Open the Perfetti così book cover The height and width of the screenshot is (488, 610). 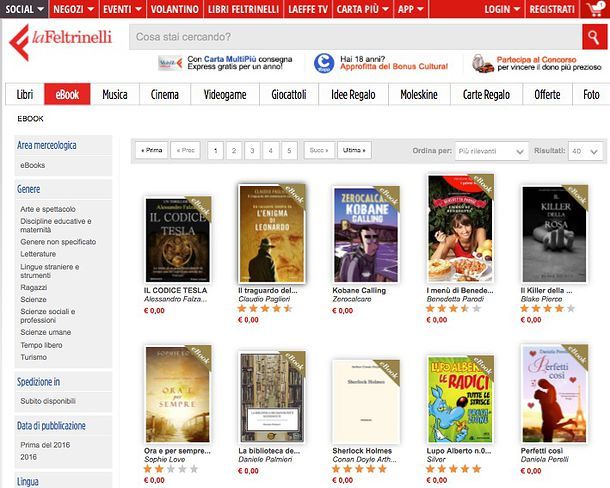(554, 394)
